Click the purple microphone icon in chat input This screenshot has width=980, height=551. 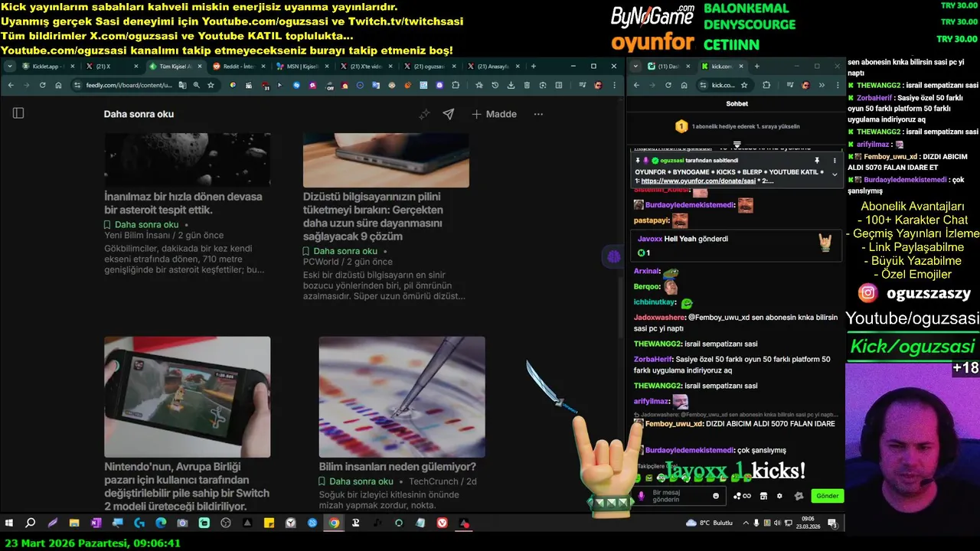pos(642,496)
